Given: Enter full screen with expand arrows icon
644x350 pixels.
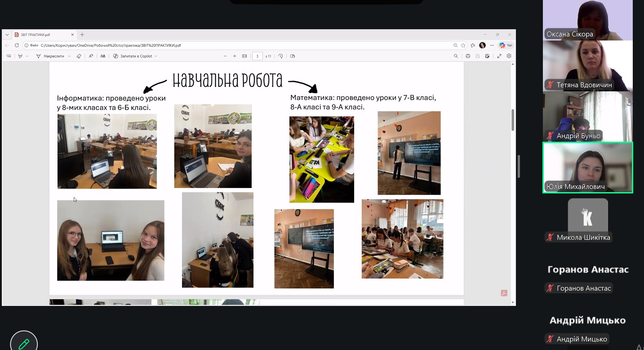Looking at the screenshot, I should pos(499,56).
